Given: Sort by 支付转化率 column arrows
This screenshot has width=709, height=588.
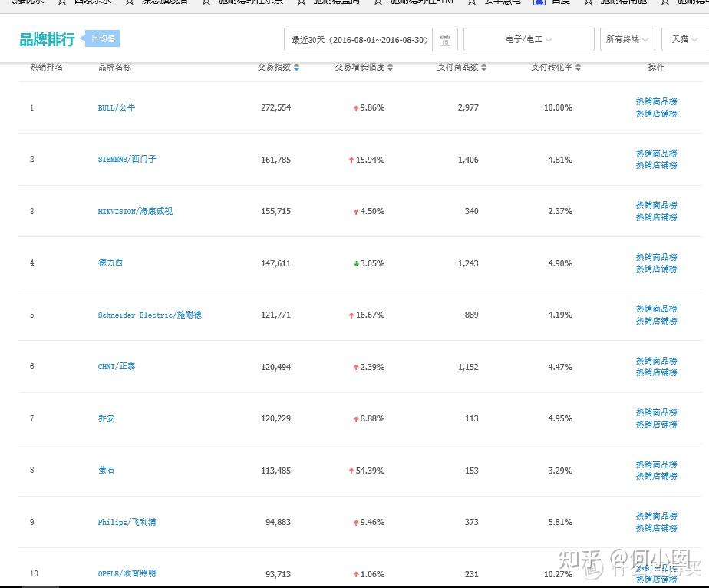Looking at the screenshot, I should tap(578, 67).
